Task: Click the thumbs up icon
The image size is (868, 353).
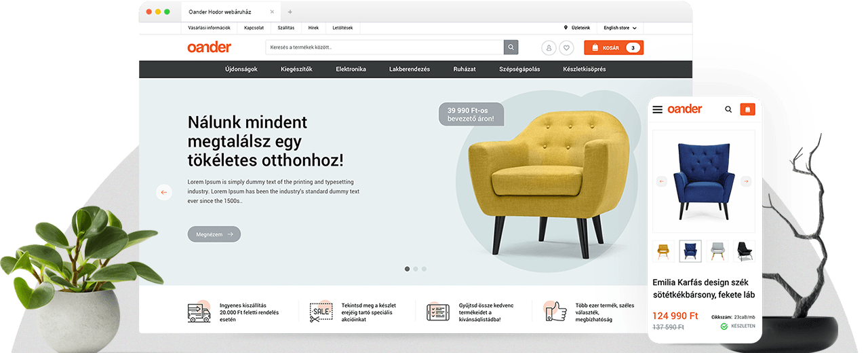Action: point(556,312)
